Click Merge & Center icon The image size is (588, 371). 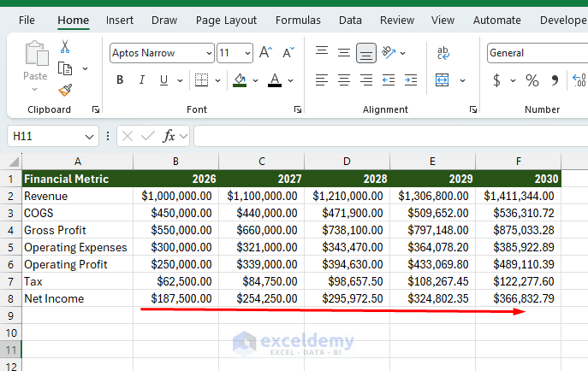click(x=442, y=79)
